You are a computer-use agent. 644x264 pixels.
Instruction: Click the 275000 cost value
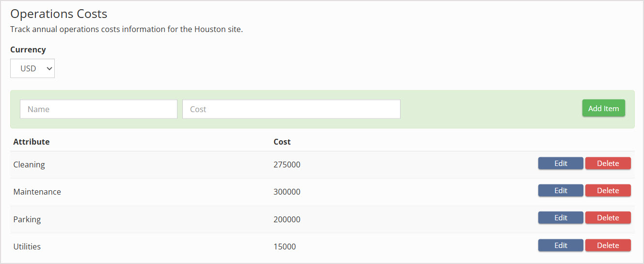click(x=287, y=165)
